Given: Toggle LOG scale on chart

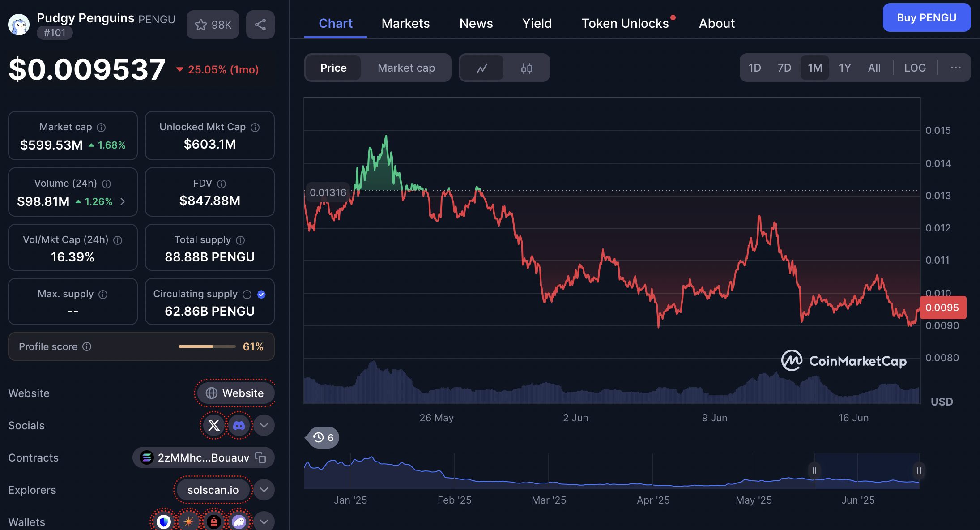Looking at the screenshot, I should [x=915, y=68].
